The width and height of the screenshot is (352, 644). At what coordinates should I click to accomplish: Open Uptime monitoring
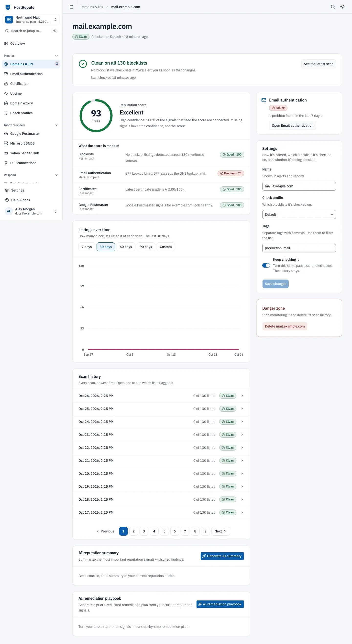pos(31,93)
